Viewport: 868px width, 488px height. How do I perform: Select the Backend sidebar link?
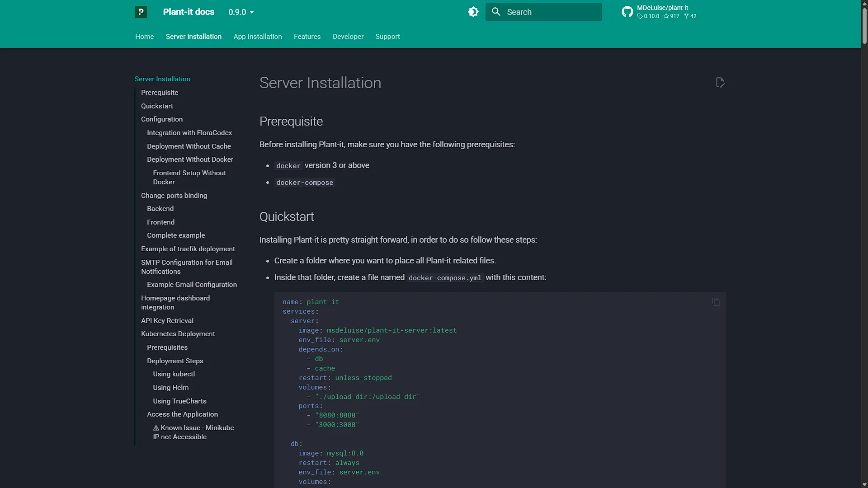point(160,209)
